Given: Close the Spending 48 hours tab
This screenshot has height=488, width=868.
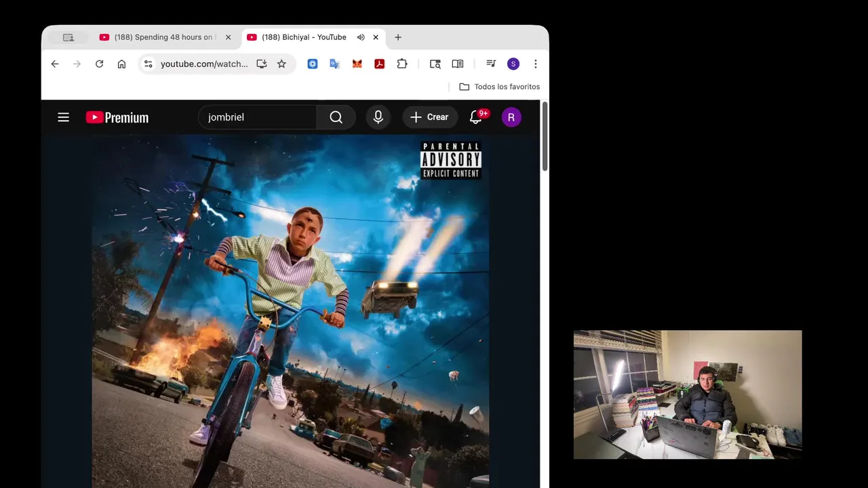Looking at the screenshot, I should tap(229, 37).
